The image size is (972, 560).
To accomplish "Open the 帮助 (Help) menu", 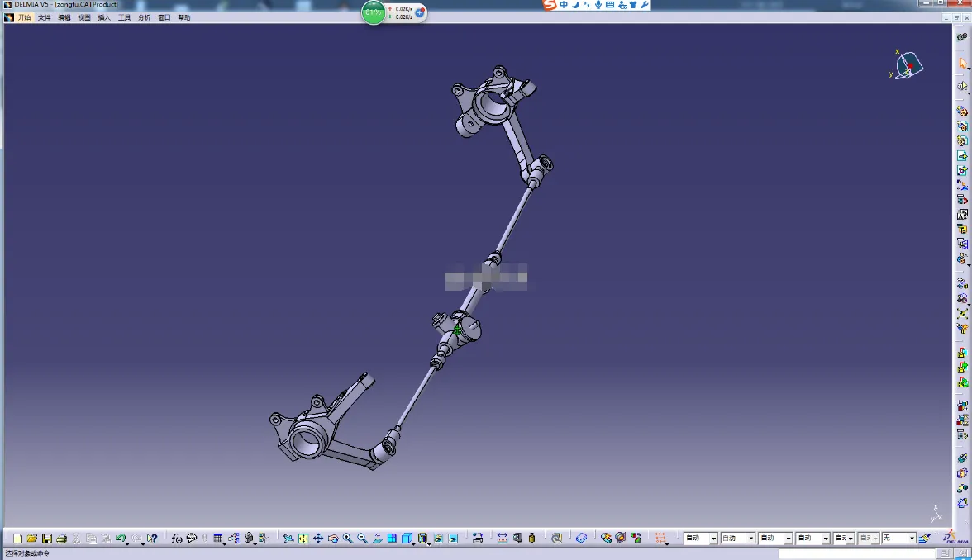I will pos(184,17).
